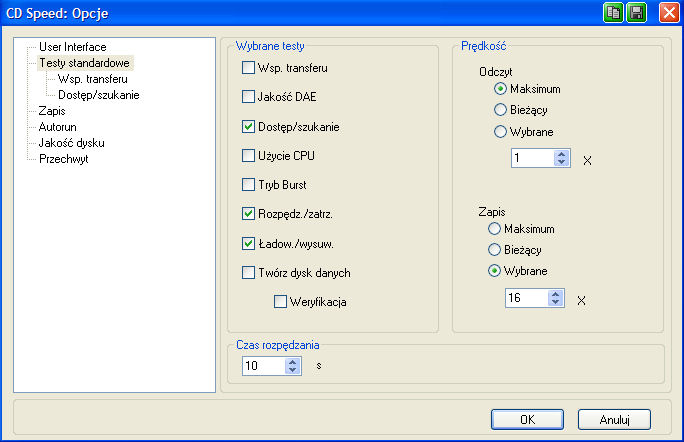The height and width of the screenshot is (442, 684).
Task: Select Maksimum under Odczyt
Action: pos(500,89)
